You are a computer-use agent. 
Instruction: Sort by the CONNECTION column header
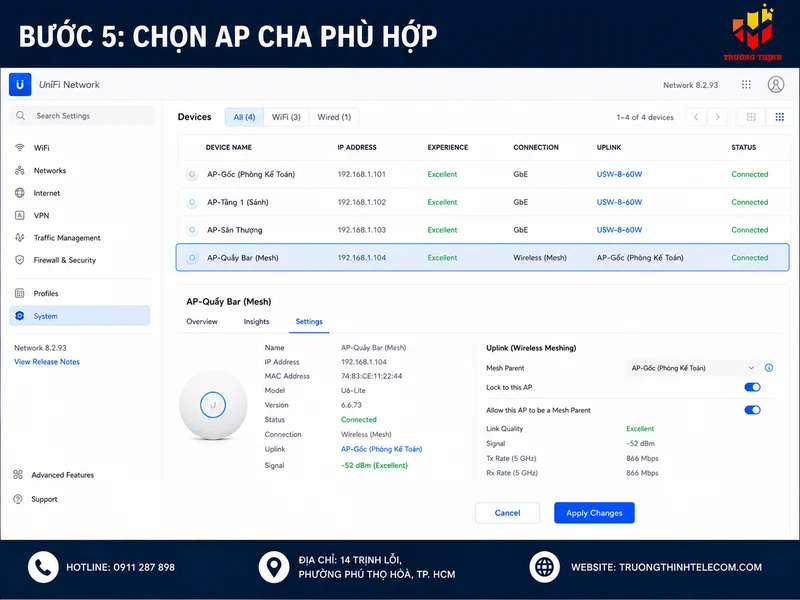[x=536, y=147]
